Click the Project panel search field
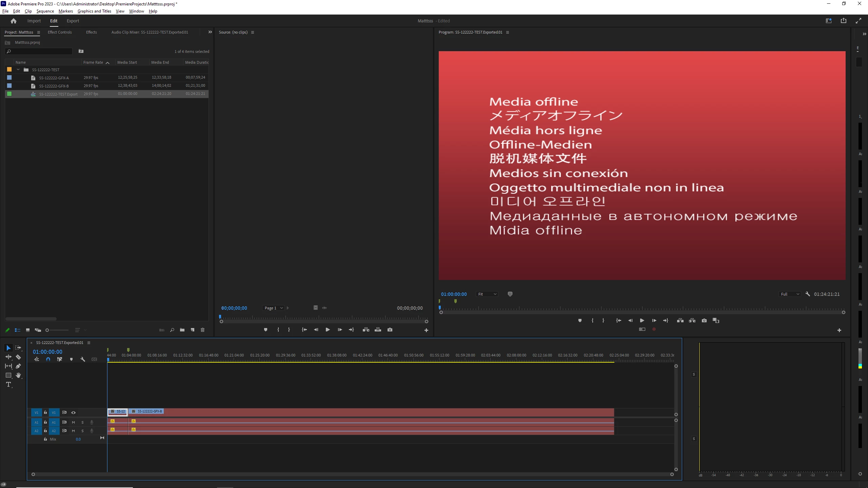The width and height of the screenshot is (868, 488). point(40,52)
